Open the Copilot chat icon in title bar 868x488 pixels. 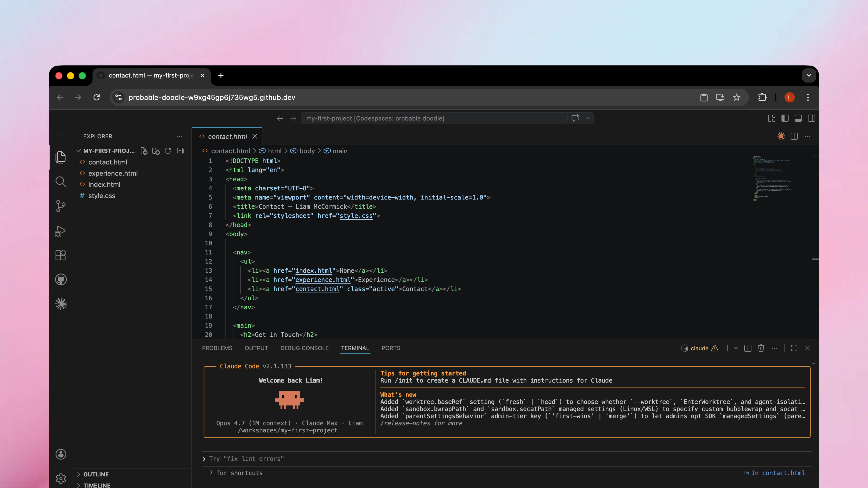click(x=576, y=118)
